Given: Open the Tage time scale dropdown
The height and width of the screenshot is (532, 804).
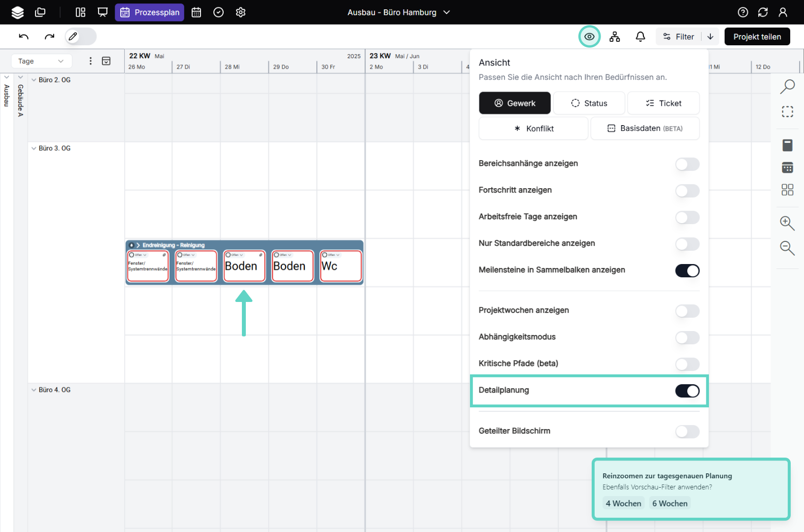Looking at the screenshot, I should 41,61.
